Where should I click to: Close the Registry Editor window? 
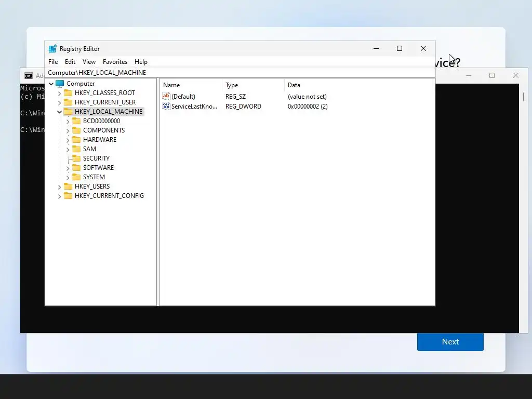pos(423,48)
